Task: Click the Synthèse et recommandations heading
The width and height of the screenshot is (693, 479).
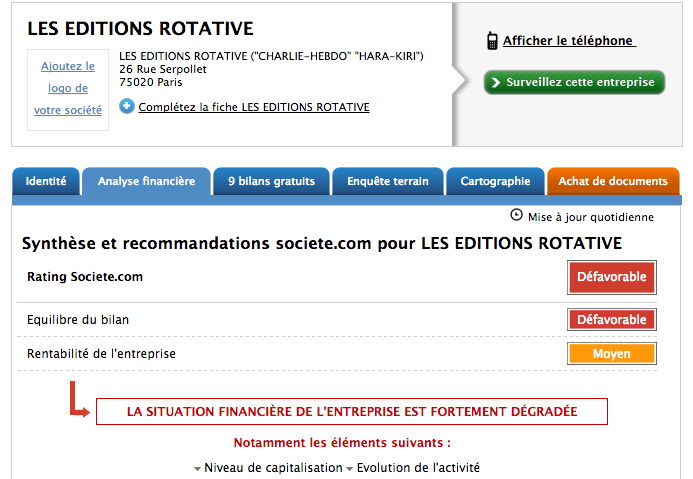Action: pos(322,243)
